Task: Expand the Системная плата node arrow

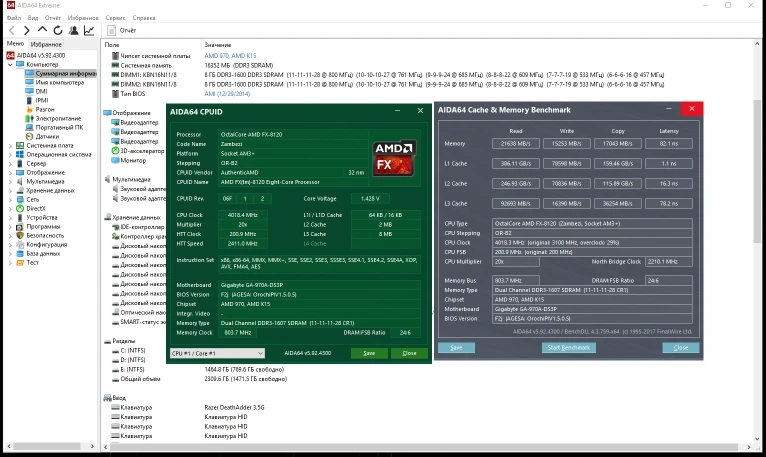Action: (10, 145)
